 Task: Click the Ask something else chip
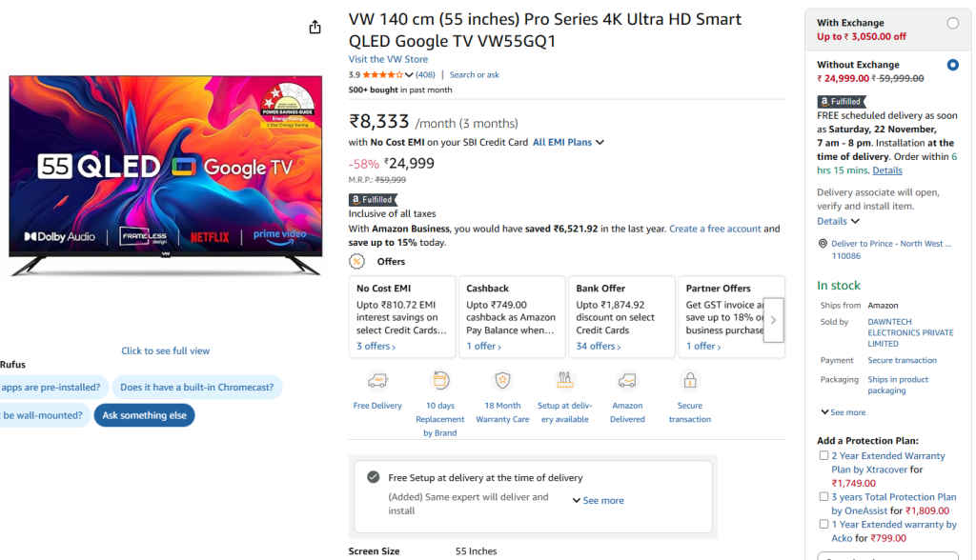tap(144, 414)
